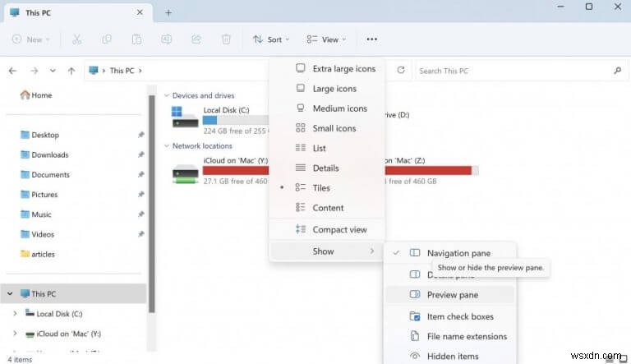Click the navigation pane scrollbar
Screen dimensions: 631x364
pyautogui.click(x=152, y=204)
